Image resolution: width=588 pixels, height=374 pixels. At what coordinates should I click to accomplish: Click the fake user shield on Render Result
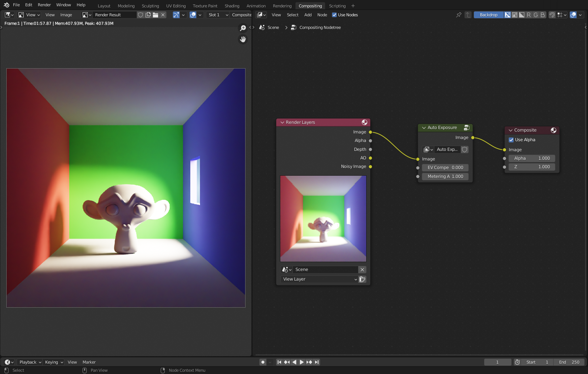coord(141,15)
